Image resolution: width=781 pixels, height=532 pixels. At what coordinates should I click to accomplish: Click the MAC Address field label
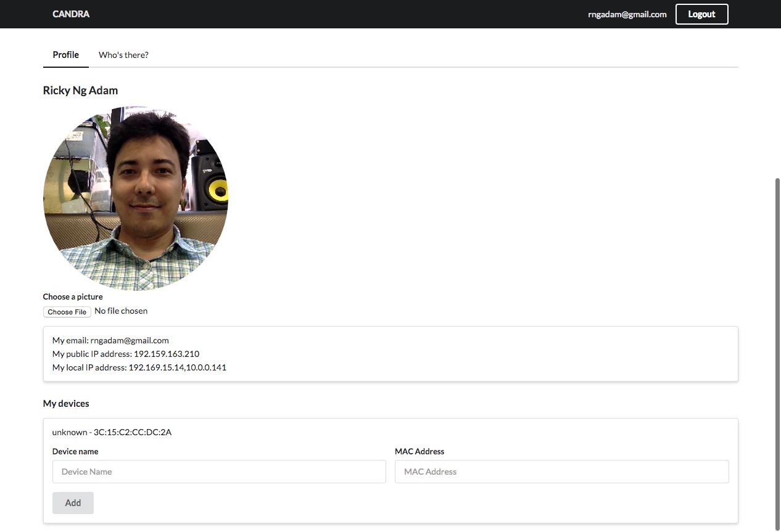pos(419,452)
